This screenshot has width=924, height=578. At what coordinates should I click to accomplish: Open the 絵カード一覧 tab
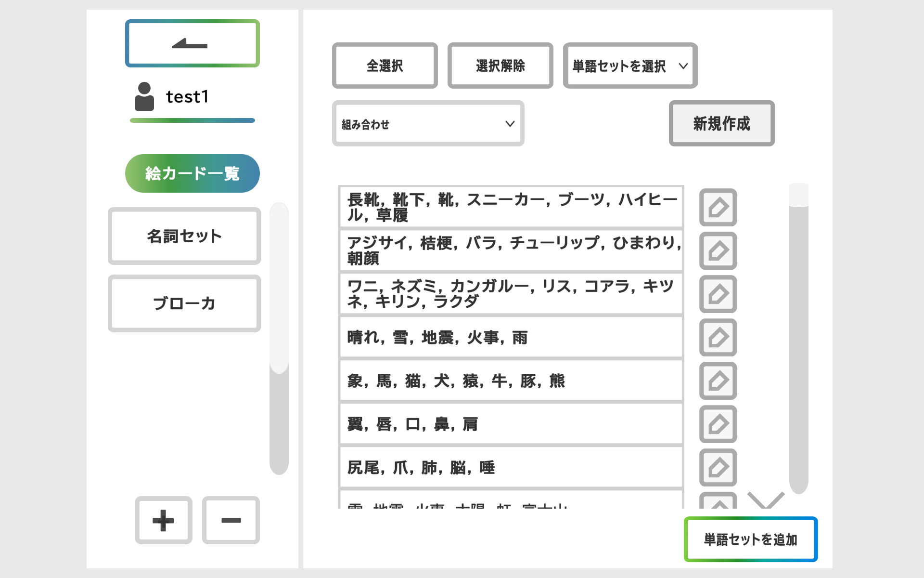click(192, 173)
